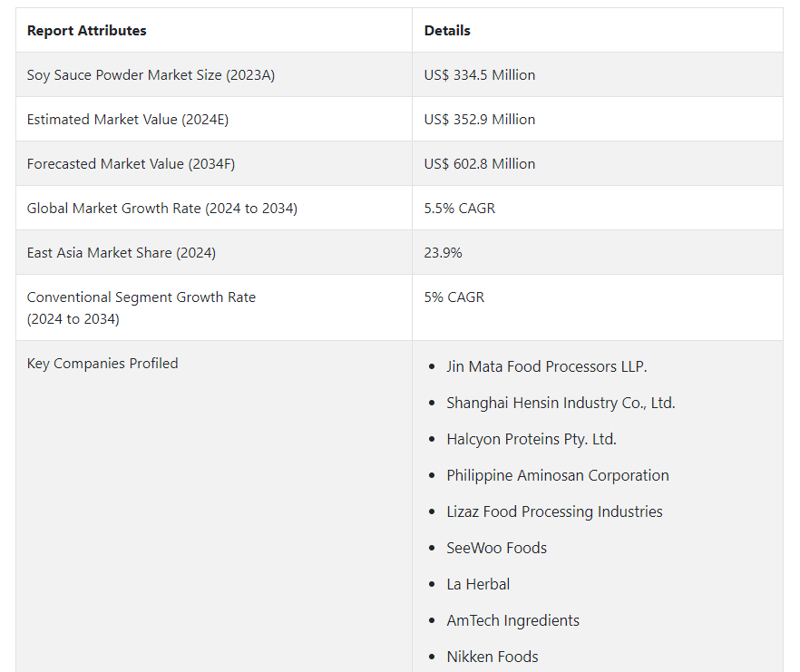Click the 5.5% CAGR value

click(459, 209)
